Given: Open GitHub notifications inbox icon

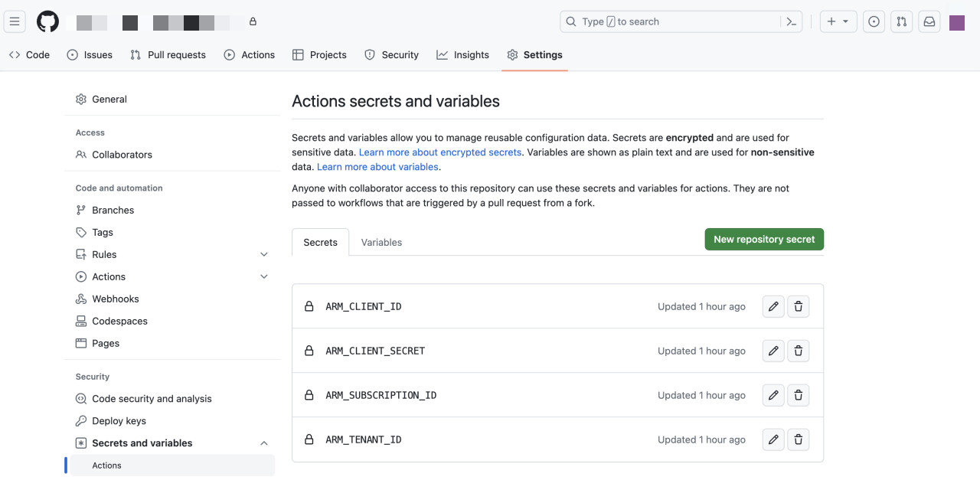Looking at the screenshot, I should coord(929,21).
